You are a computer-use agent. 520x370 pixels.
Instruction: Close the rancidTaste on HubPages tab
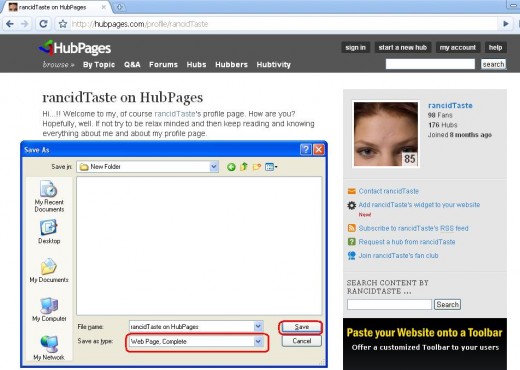click(x=104, y=7)
